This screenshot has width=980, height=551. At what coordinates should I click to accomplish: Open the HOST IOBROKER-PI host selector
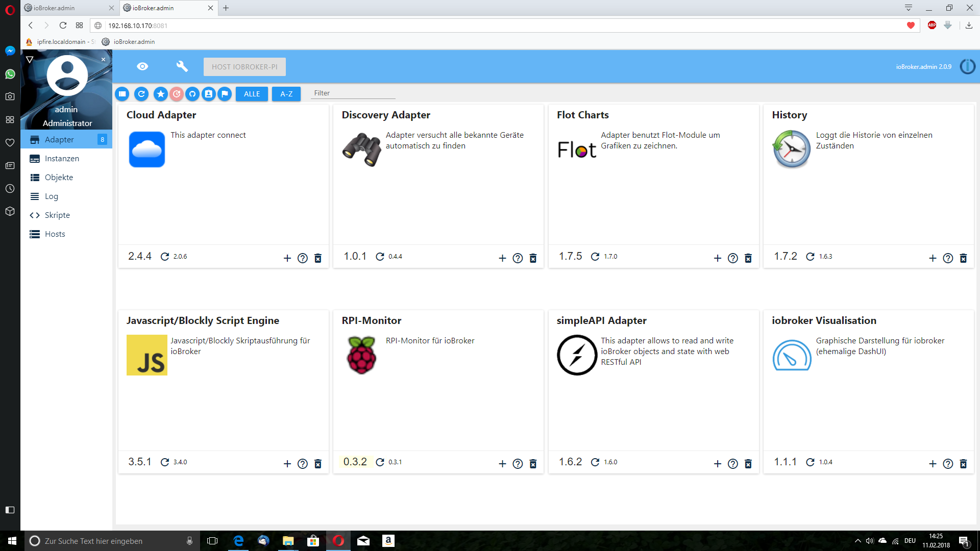[x=244, y=67]
